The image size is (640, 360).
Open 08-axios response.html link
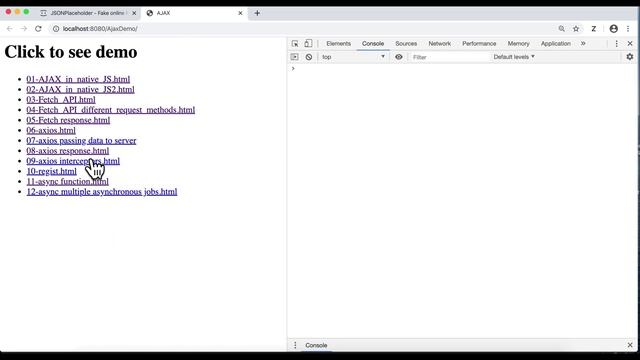(x=68, y=151)
